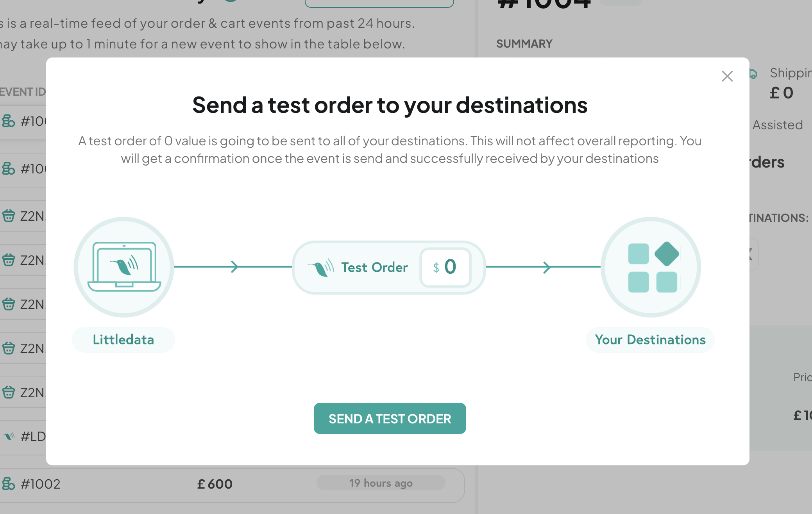Click the hummingbird icon beside Test Order

pos(321,268)
